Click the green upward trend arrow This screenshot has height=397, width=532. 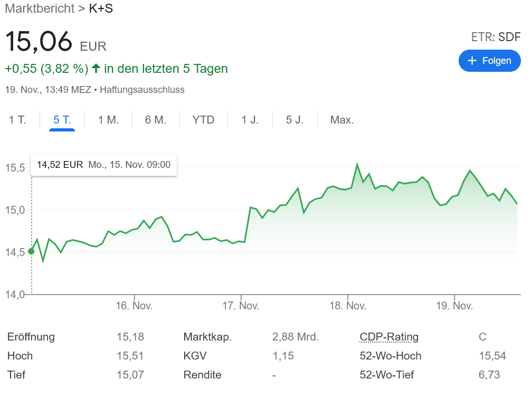(x=96, y=68)
